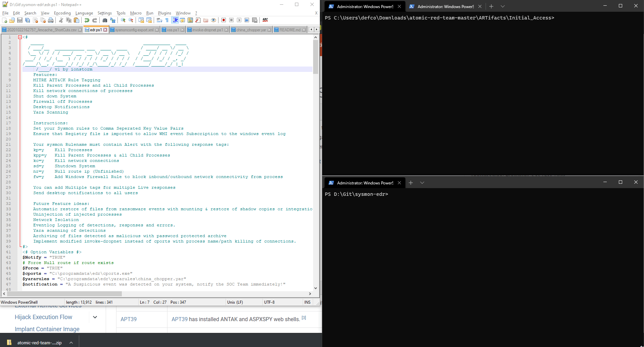
Task: Click the Paste clipboard icon
Action: click(x=77, y=20)
